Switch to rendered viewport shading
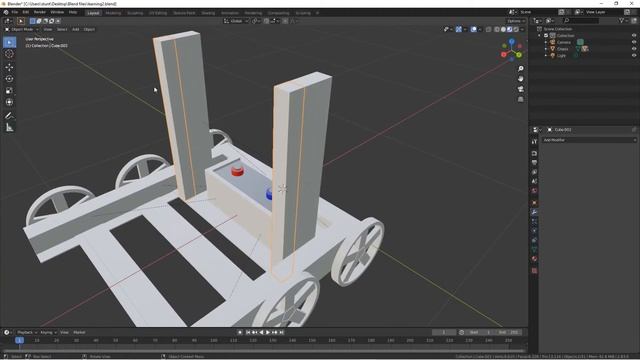The width and height of the screenshot is (640, 360). pyautogui.click(x=516, y=29)
